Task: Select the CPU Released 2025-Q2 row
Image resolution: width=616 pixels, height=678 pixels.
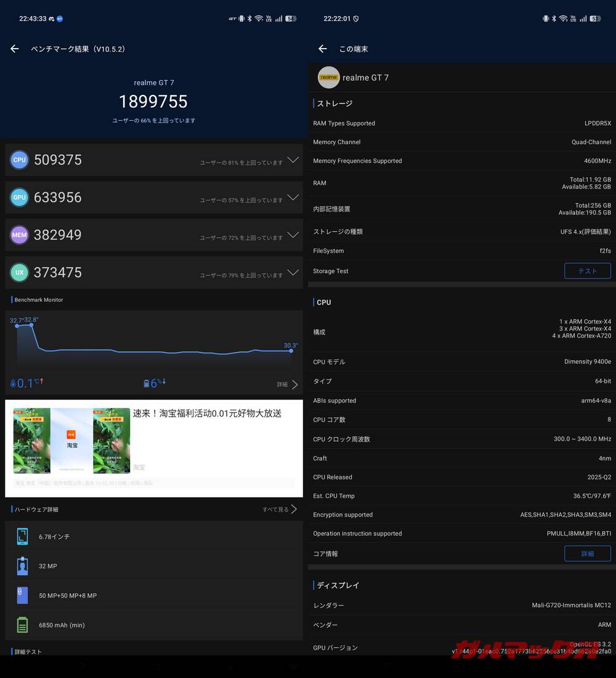Action: tap(461, 477)
